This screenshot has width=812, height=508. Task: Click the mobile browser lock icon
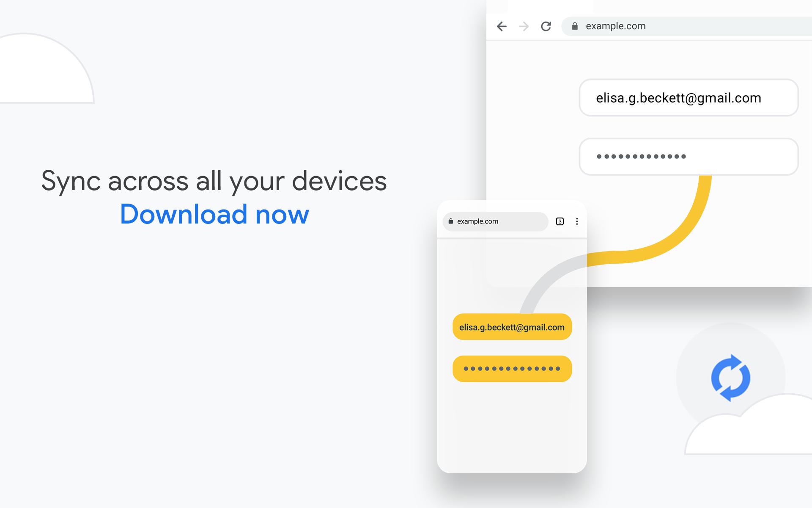[x=451, y=221]
